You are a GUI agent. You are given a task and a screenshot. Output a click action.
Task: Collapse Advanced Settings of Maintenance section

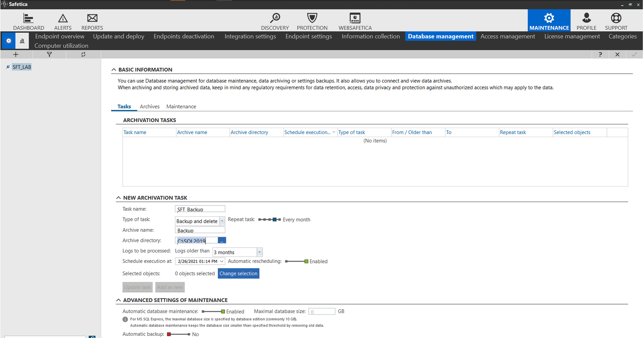click(x=118, y=300)
